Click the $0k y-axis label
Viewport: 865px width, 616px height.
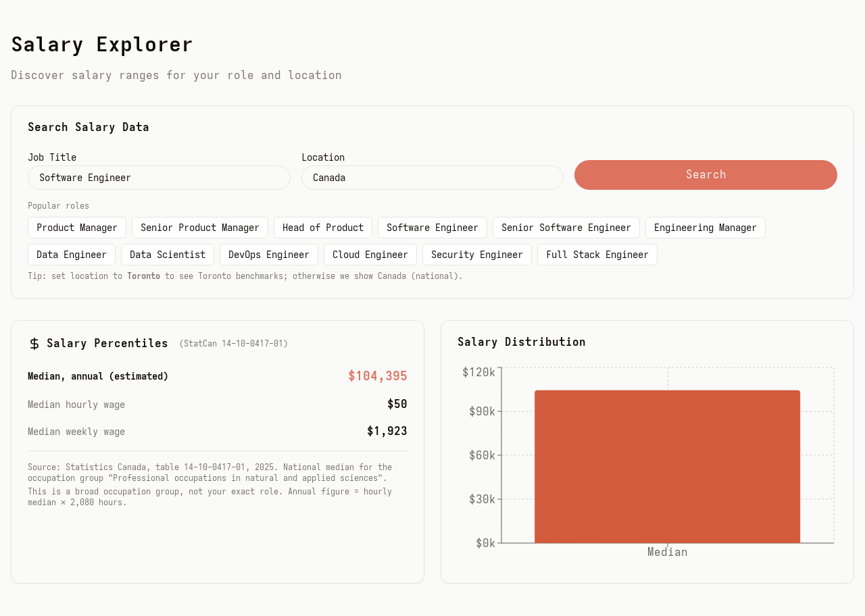(x=486, y=543)
